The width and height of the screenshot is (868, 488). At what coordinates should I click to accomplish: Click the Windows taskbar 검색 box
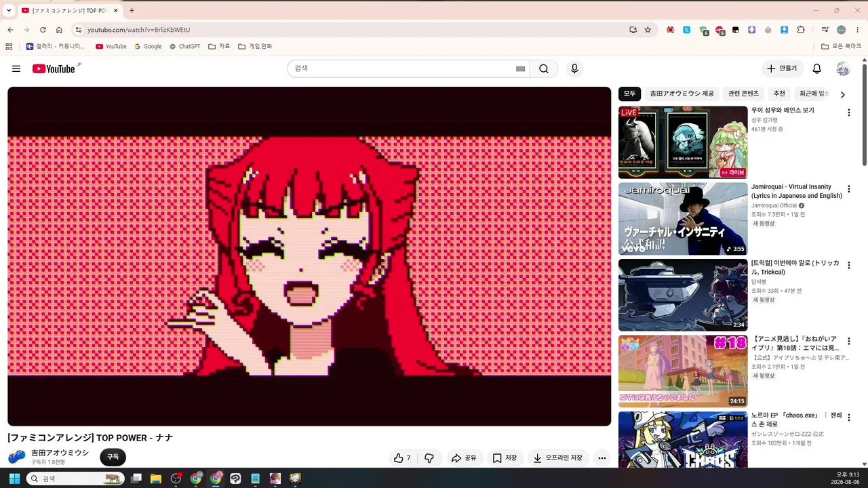[75, 479]
